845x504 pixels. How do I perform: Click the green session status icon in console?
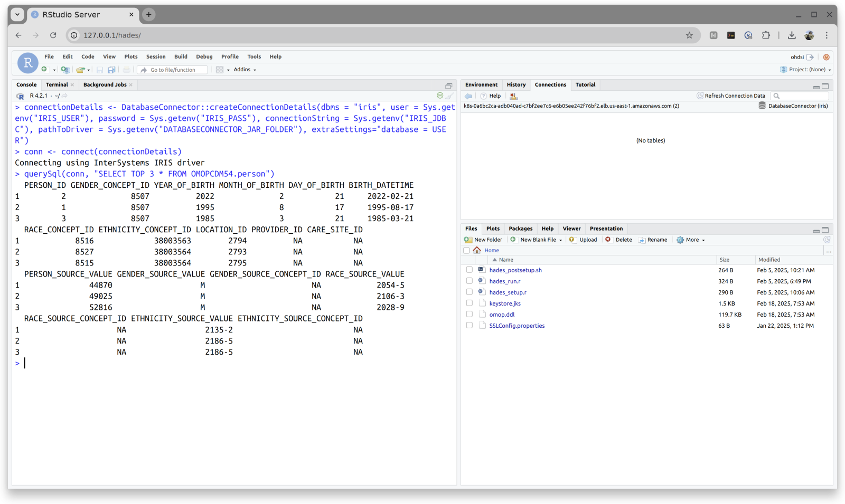coord(440,96)
